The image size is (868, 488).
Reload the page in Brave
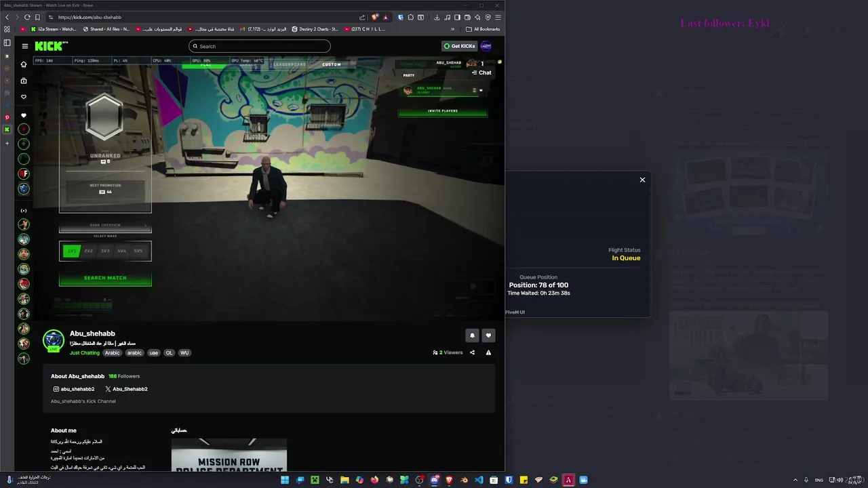point(27,17)
